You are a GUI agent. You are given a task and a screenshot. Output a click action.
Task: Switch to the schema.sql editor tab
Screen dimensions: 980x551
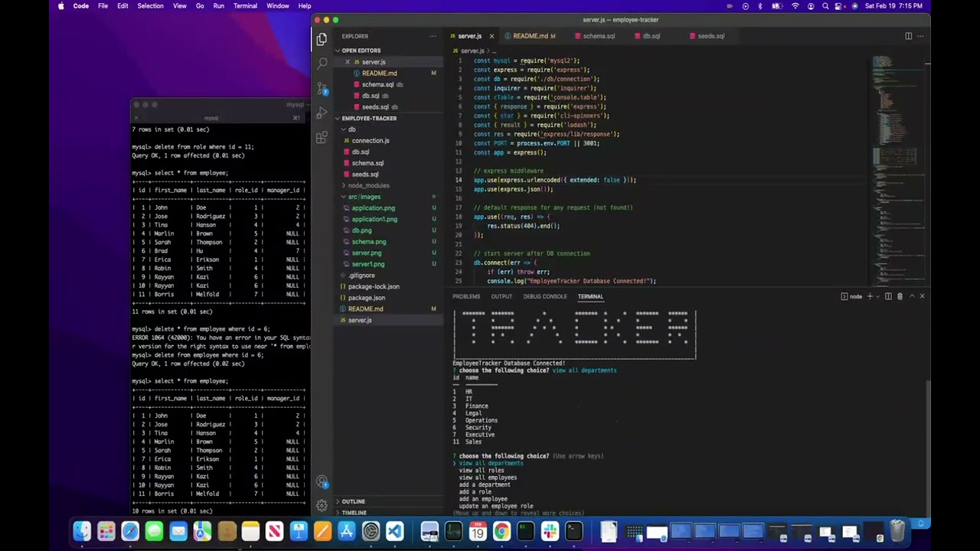click(x=599, y=36)
